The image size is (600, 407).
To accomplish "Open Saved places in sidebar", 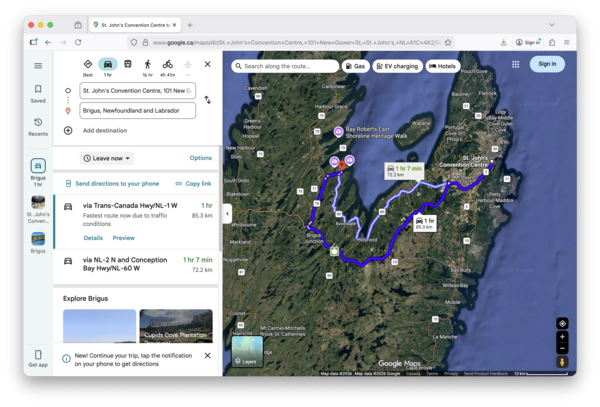I will click(x=38, y=94).
